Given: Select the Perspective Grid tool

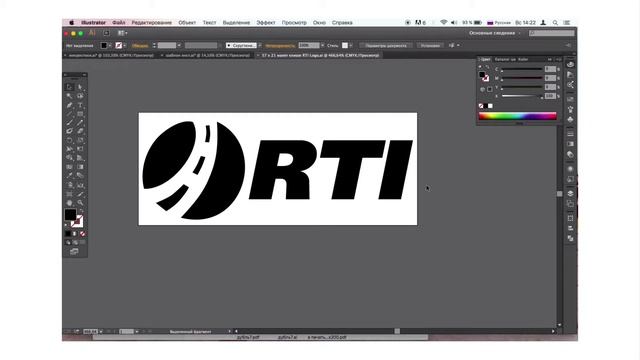Looking at the screenshot, I should tap(80, 158).
